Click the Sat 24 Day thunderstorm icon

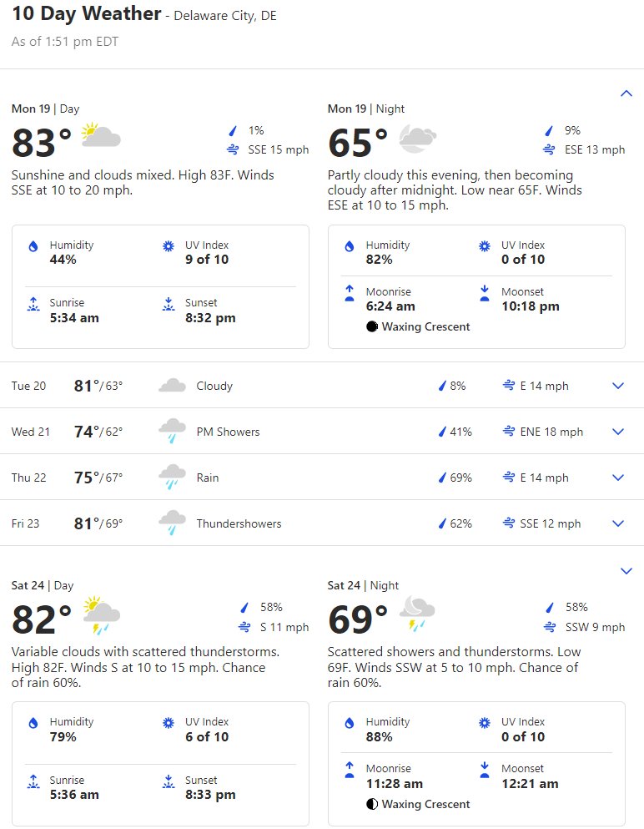pyautogui.click(x=101, y=615)
